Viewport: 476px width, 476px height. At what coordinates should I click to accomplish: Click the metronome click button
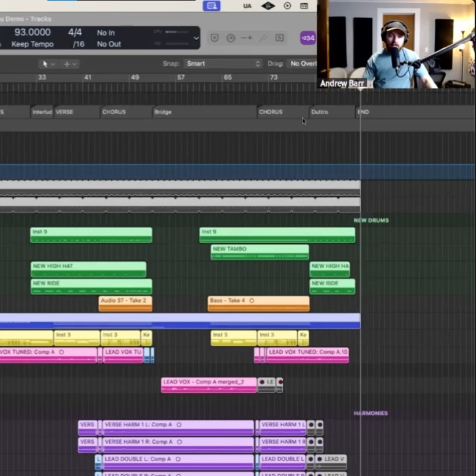pyautogui.click(x=263, y=38)
